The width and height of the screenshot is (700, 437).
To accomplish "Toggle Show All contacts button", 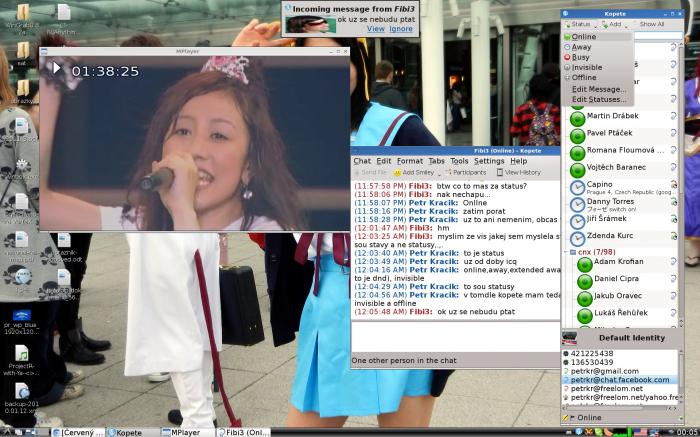I will (651, 24).
